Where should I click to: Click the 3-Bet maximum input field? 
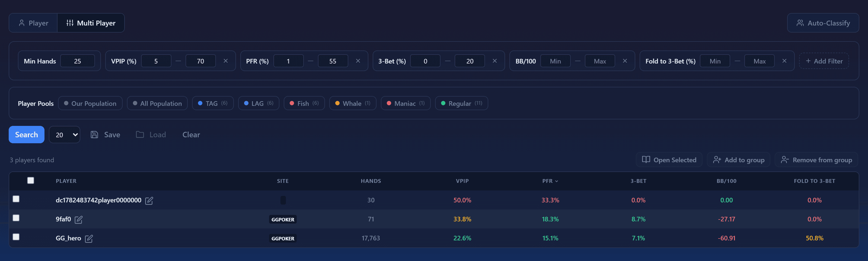[x=470, y=61]
